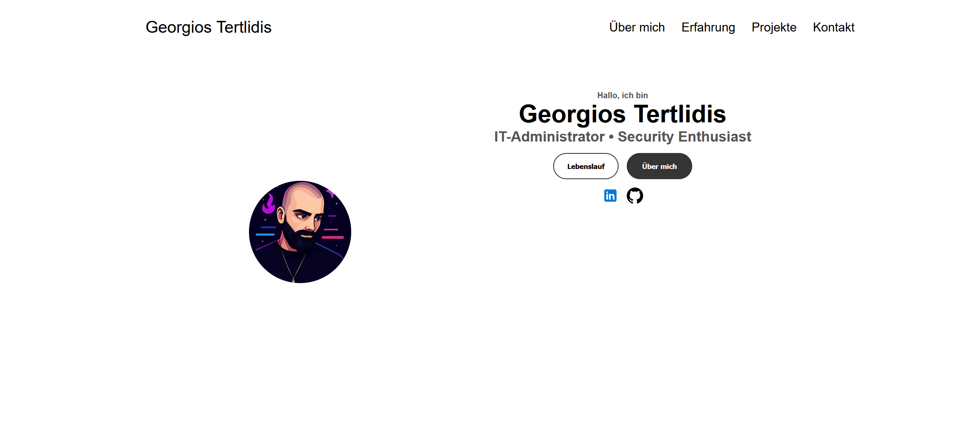980x432 pixels.
Task: Click the purple flame in the avatar
Action: coord(269,204)
